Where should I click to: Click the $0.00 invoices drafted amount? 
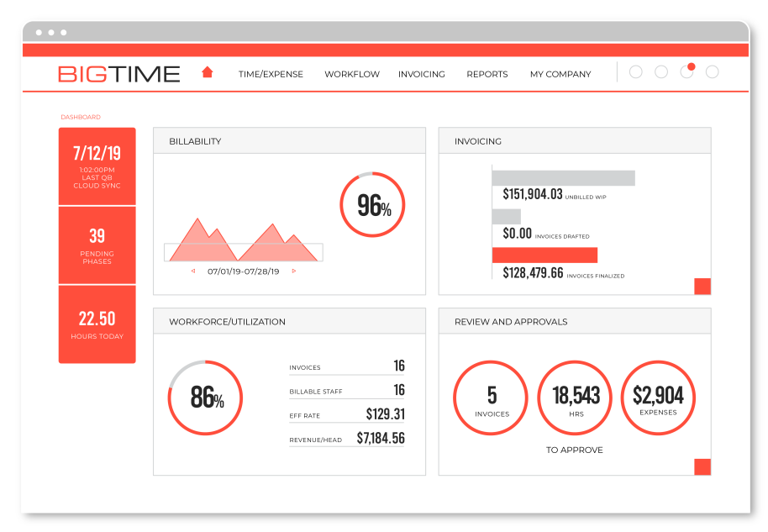[518, 233]
